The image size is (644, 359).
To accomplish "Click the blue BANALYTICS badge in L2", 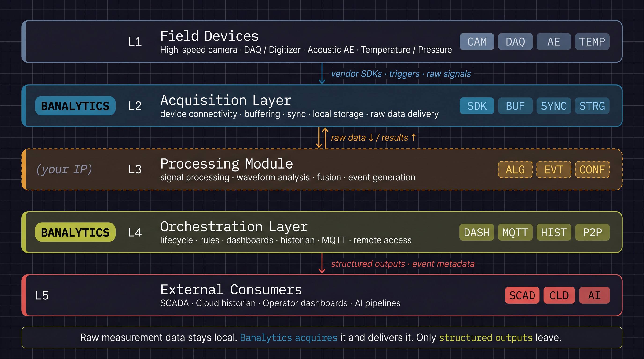I will point(75,106).
